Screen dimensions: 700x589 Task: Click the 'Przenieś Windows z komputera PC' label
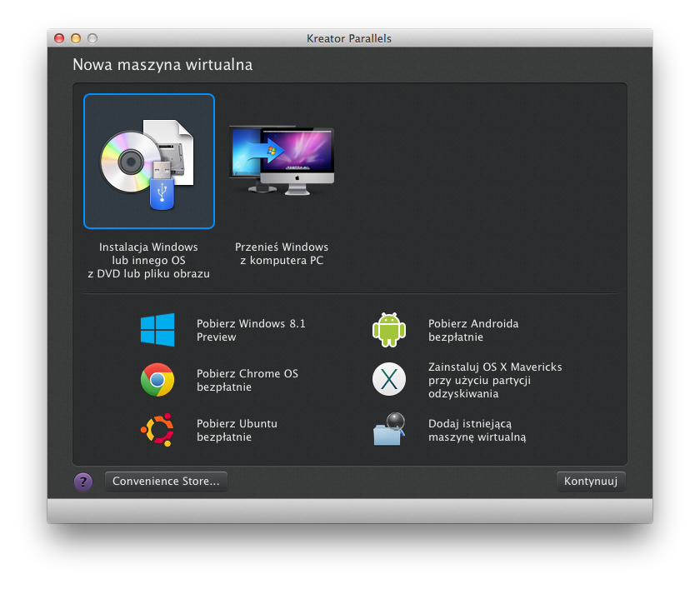(282, 253)
